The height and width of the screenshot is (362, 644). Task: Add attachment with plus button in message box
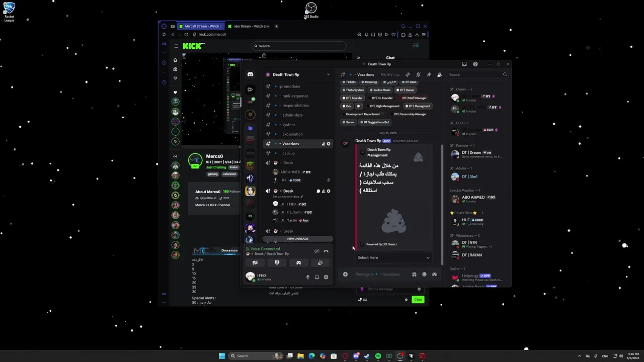coord(345,274)
